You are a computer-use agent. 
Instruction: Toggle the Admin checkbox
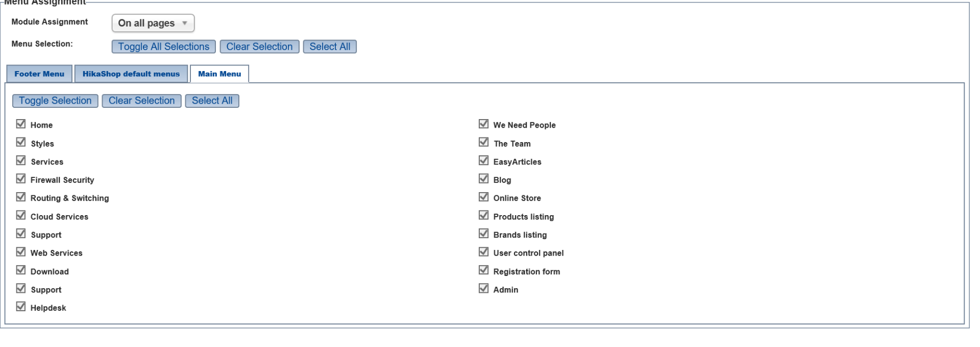pos(484,289)
